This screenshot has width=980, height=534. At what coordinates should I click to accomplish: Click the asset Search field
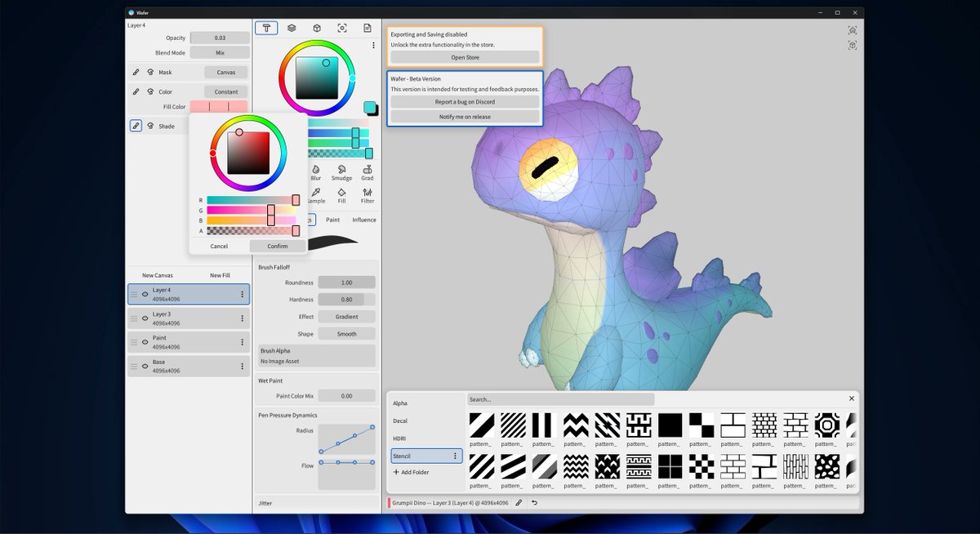click(560, 399)
